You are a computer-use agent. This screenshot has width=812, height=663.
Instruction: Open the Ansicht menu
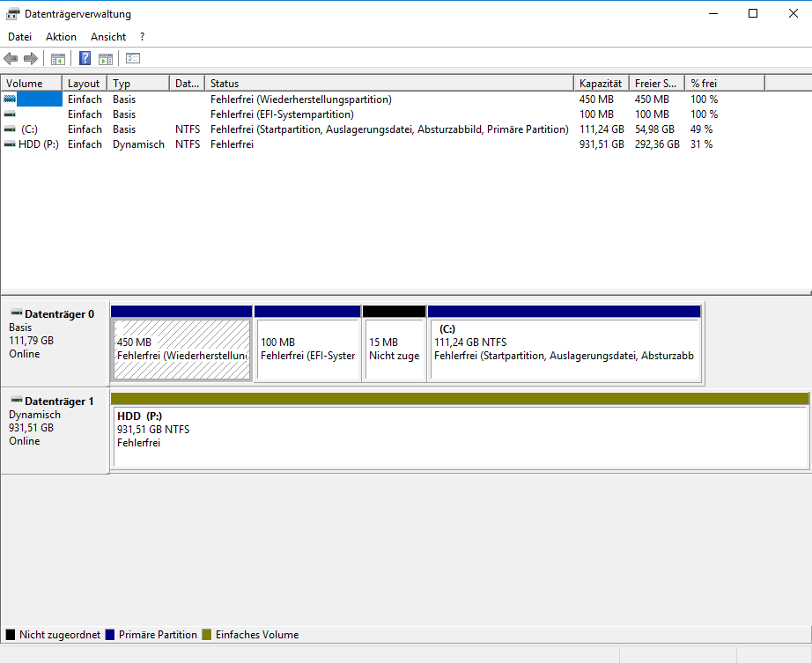(108, 37)
